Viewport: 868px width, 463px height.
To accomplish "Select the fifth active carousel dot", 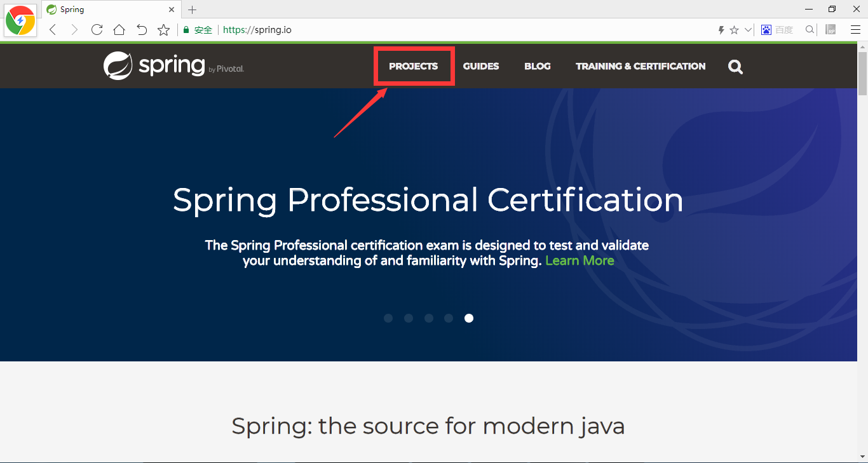I will 469,318.
